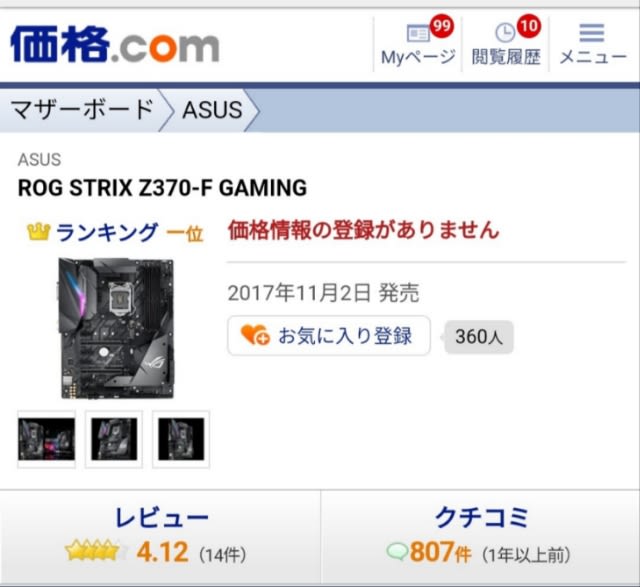Select the マザーボード breadcrumb
This screenshot has width=640, height=587.
pos(82,110)
